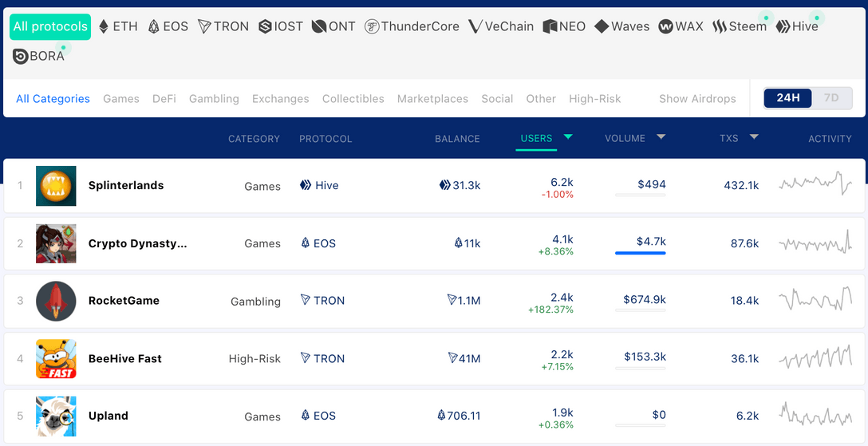Filter by the EOS protocol icon

tap(154, 26)
